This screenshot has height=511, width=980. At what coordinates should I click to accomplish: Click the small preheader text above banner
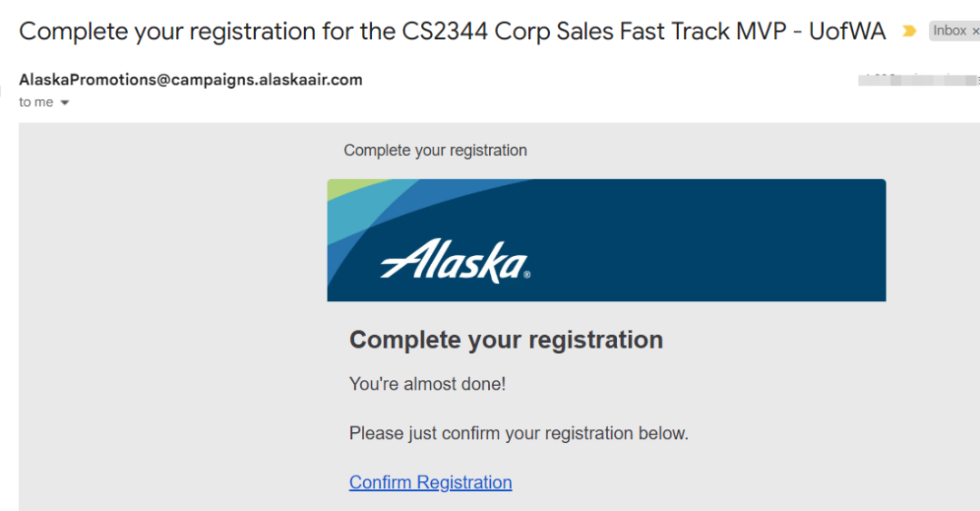tap(436, 150)
